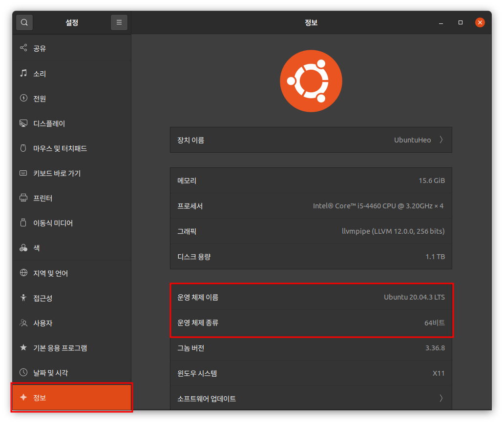Go to 전원 settings
The height and width of the screenshot is (424, 504).
click(72, 98)
